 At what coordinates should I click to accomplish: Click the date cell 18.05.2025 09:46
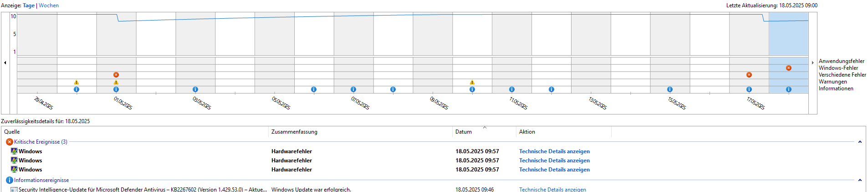coord(475,189)
